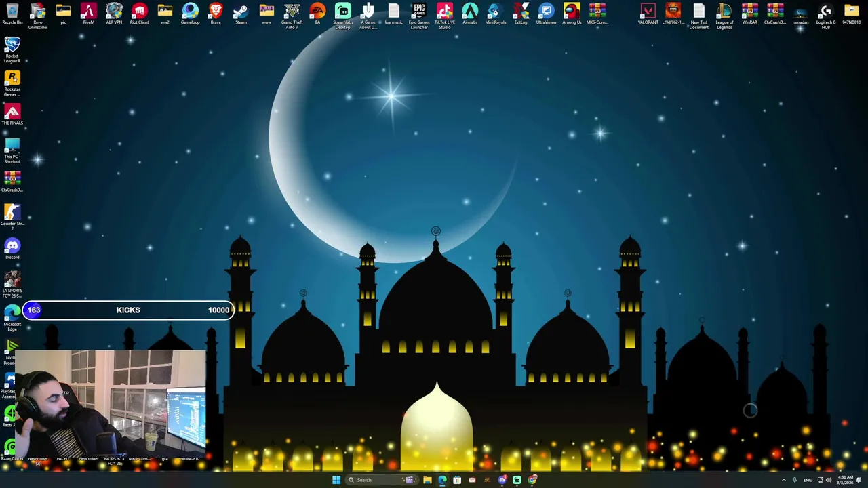The image size is (868, 488).
Task: Open the EA app shortcut
Action: click(x=317, y=14)
